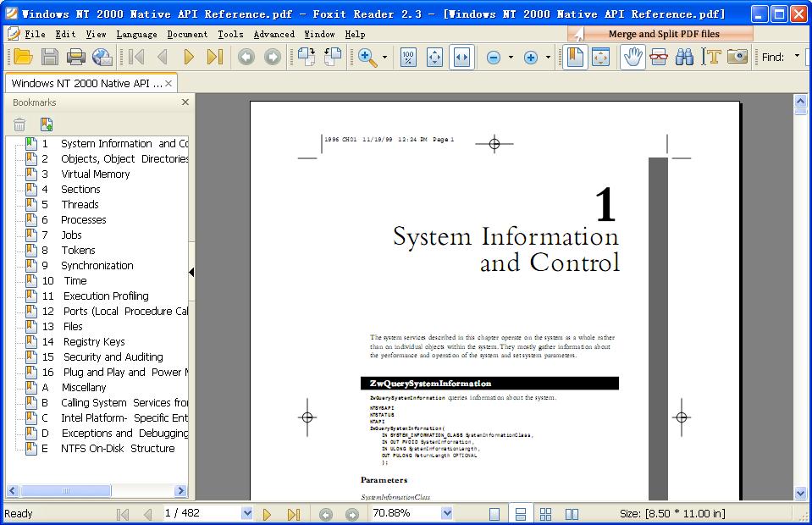The width and height of the screenshot is (812, 525).
Task: Toggle the bookmarks navigation panel icon
Action: [575, 57]
